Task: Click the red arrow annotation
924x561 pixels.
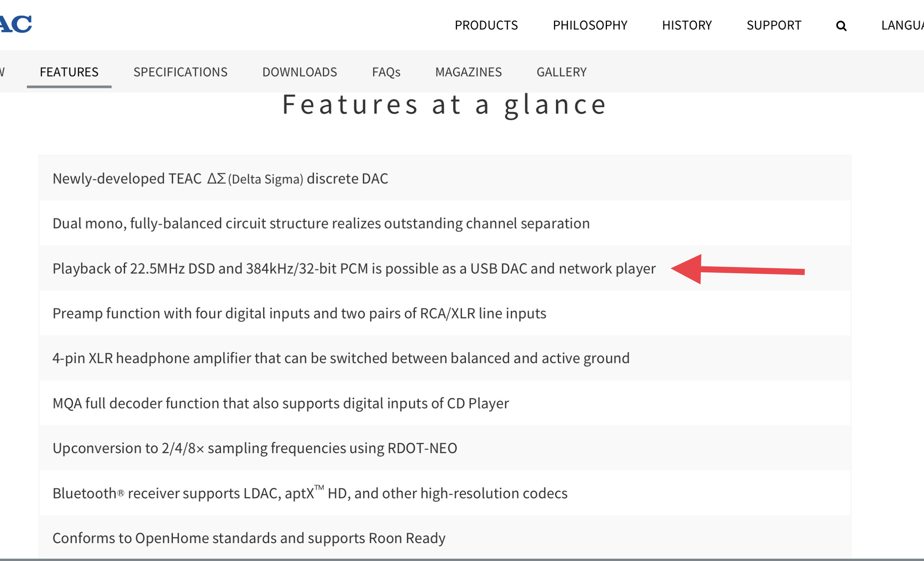Action: click(738, 269)
